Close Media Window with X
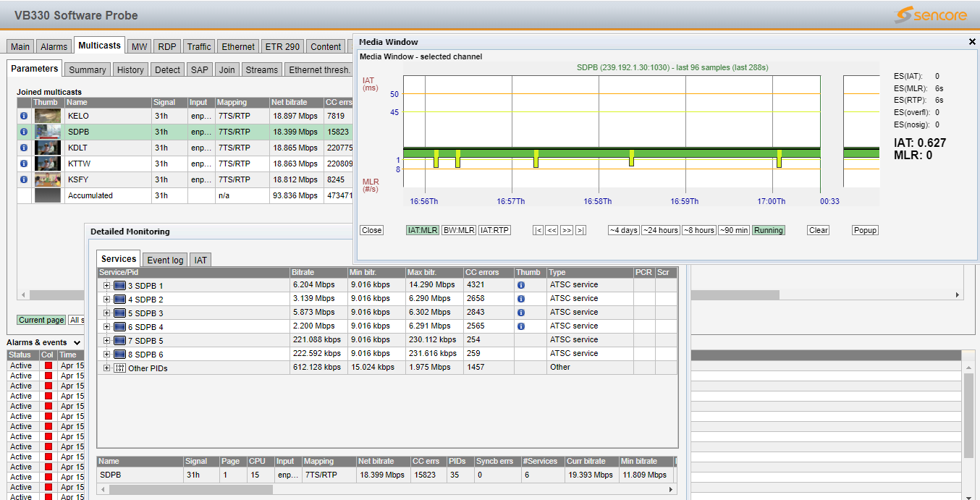Image resolution: width=980 pixels, height=500 pixels. [x=972, y=42]
